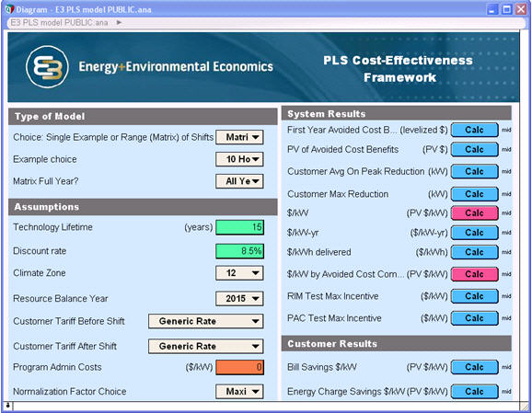
Task: Click the Assumptions section header
Action: pos(143,207)
